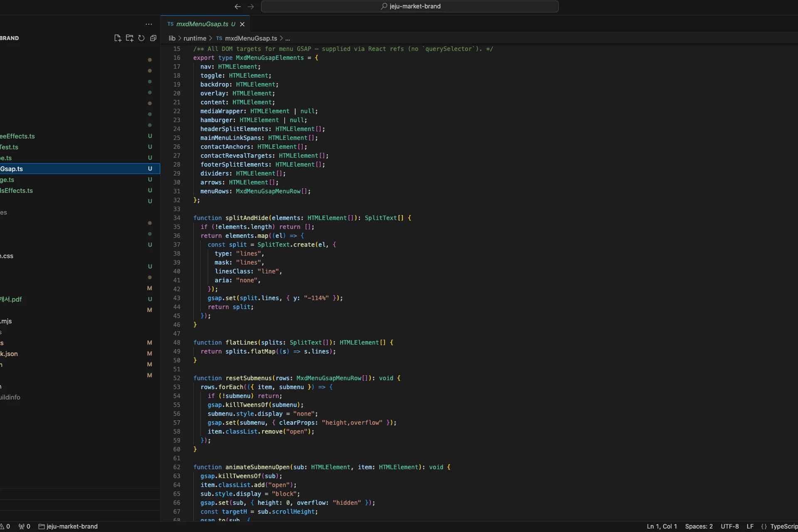Collapse all folders in explorer
This screenshot has height=532, width=798.
[153, 38]
